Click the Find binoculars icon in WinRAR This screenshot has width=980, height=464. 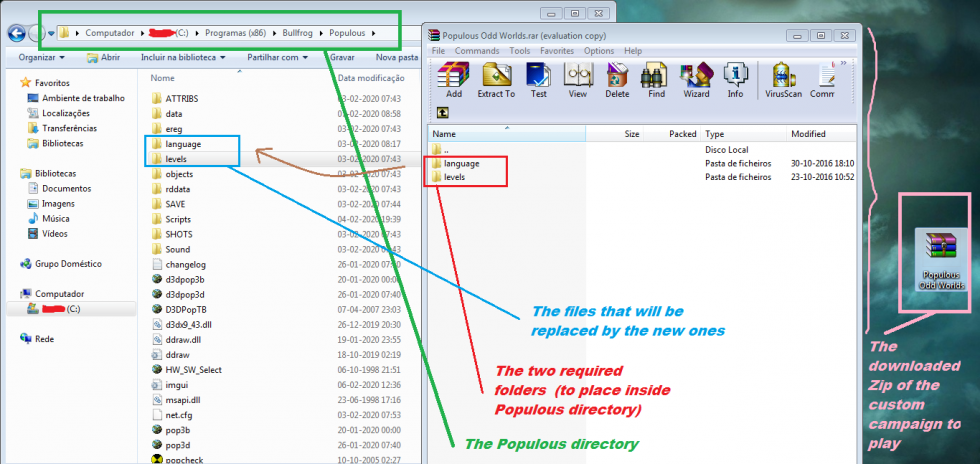pyautogui.click(x=656, y=80)
